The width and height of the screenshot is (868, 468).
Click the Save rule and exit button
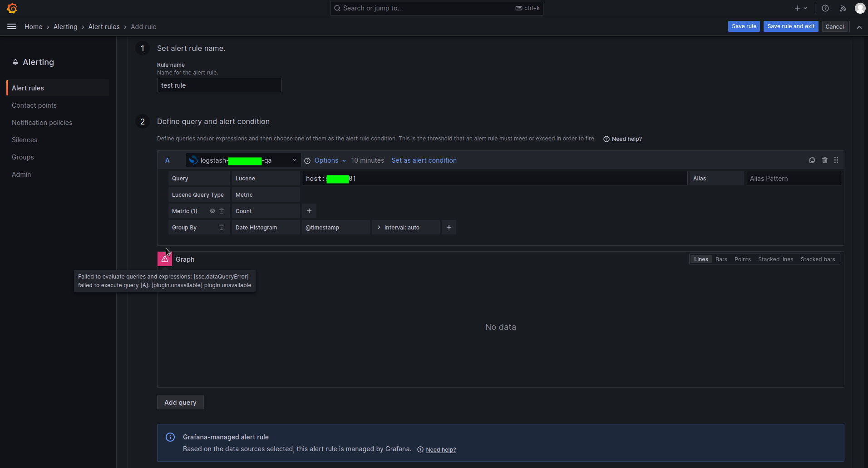click(x=790, y=26)
